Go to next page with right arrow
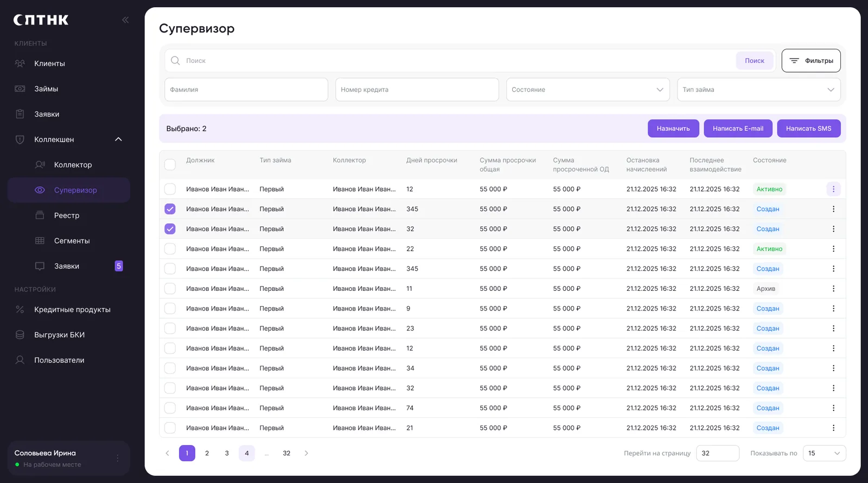The height and width of the screenshot is (483, 868). point(307,453)
